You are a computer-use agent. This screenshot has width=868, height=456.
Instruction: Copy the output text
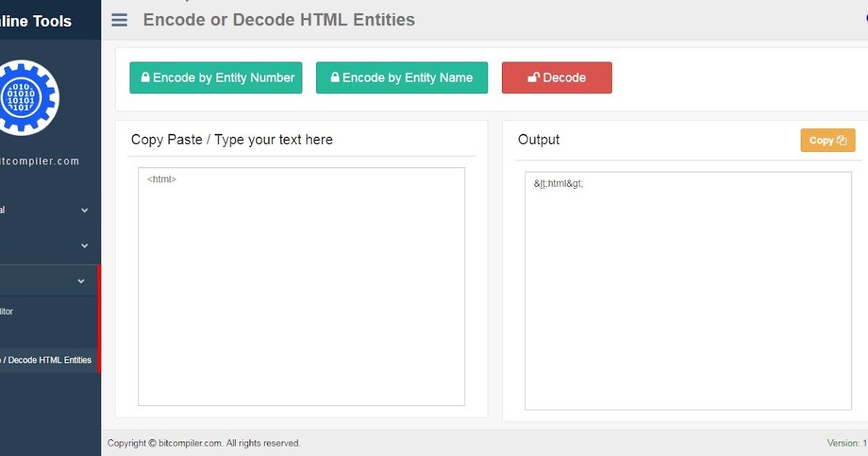click(x=827, y=140)
